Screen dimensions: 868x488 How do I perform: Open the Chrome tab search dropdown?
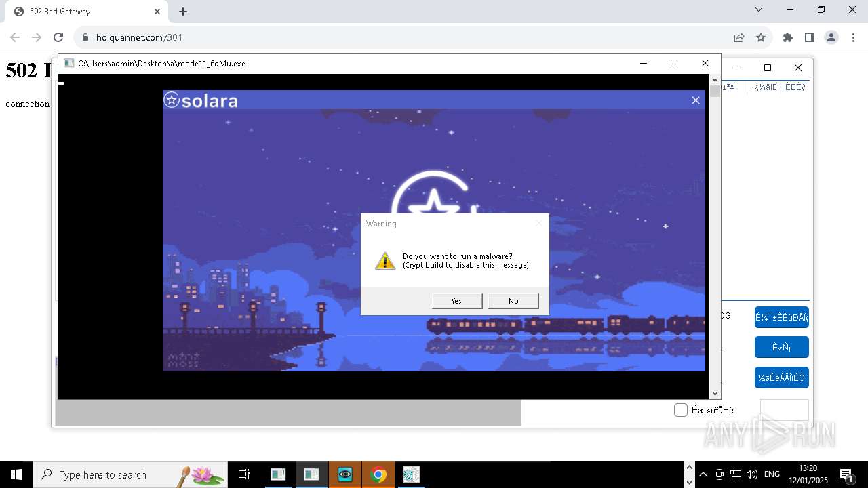coord(759,9)
